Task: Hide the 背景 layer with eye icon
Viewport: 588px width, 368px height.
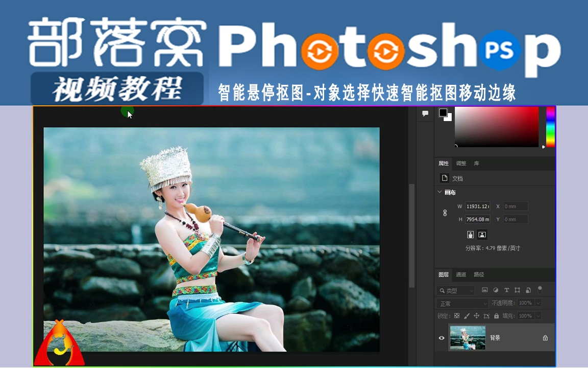Action: click(x=442, y=338)
